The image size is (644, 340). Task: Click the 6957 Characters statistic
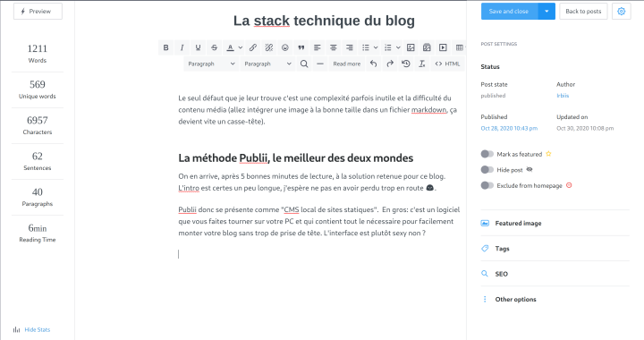[38, 125]
